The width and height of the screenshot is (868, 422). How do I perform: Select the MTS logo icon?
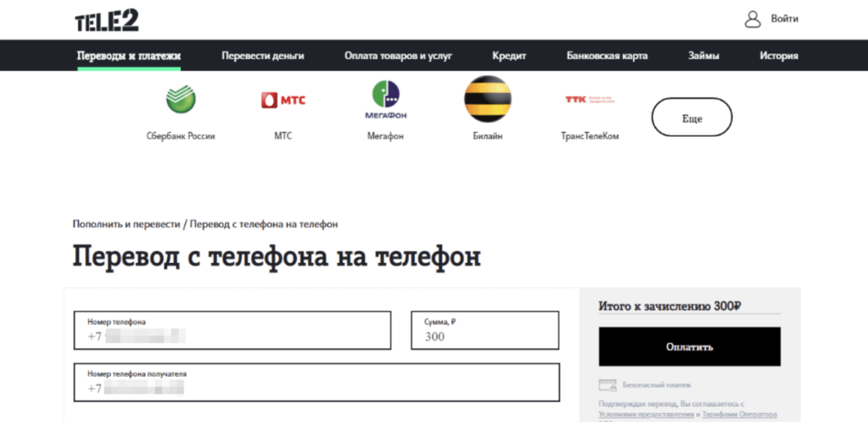283,100
